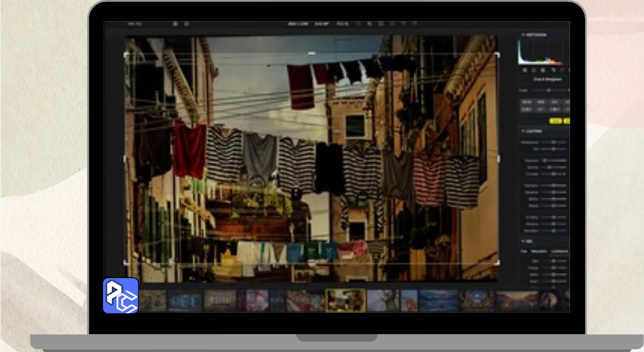Screen dimensions: 644x352
Task: Click the third tool icon below the histogram
Action: click(x=543, y=70)
